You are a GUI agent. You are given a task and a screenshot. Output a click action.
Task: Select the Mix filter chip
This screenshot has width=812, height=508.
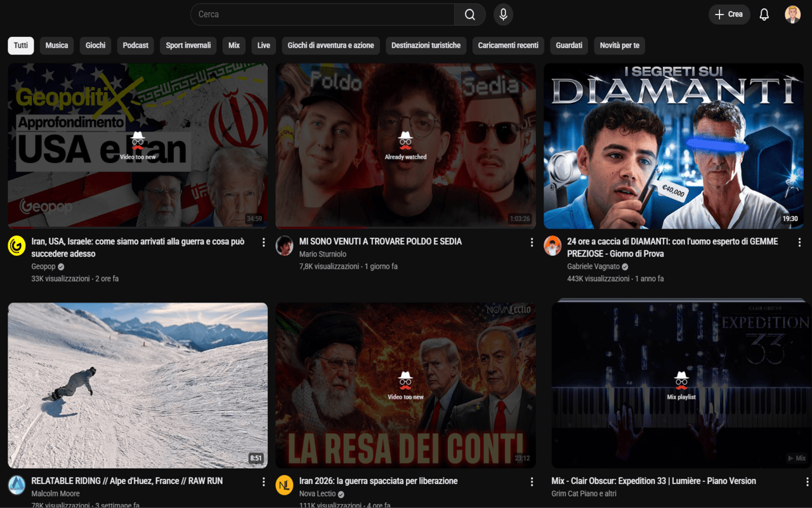coord(234,46)
